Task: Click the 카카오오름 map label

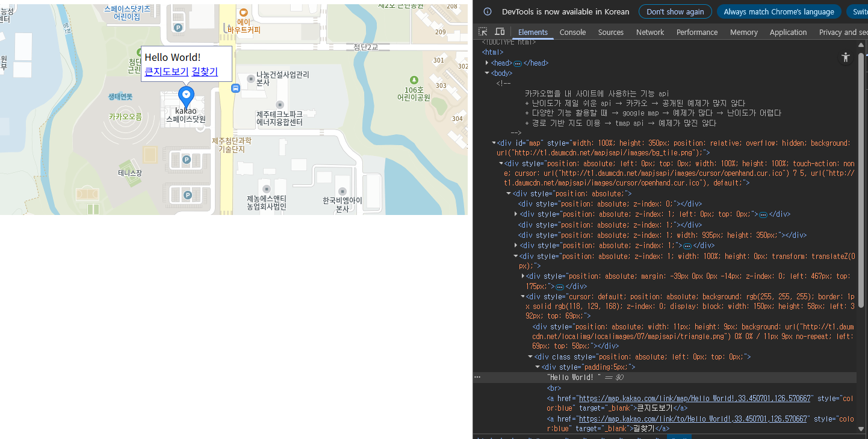Action: [x=125, y=117]
